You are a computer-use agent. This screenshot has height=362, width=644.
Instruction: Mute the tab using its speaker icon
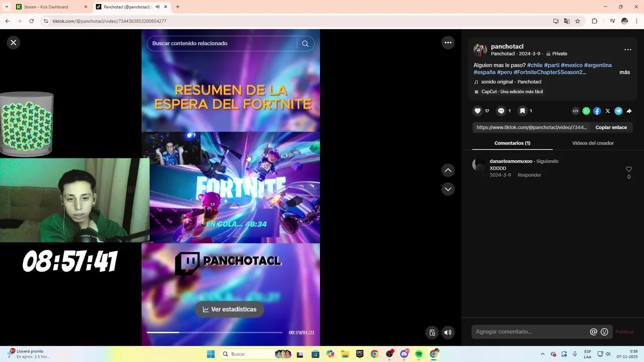click(157, 7)
